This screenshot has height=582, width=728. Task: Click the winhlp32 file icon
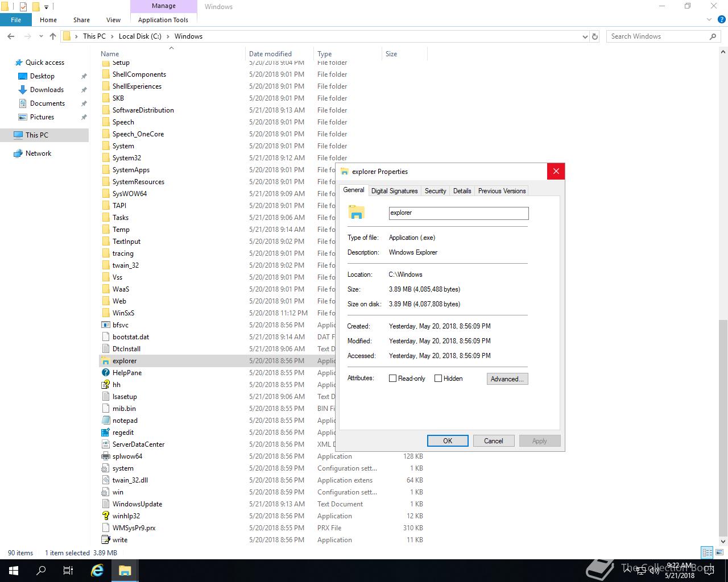tap(105, 516)
